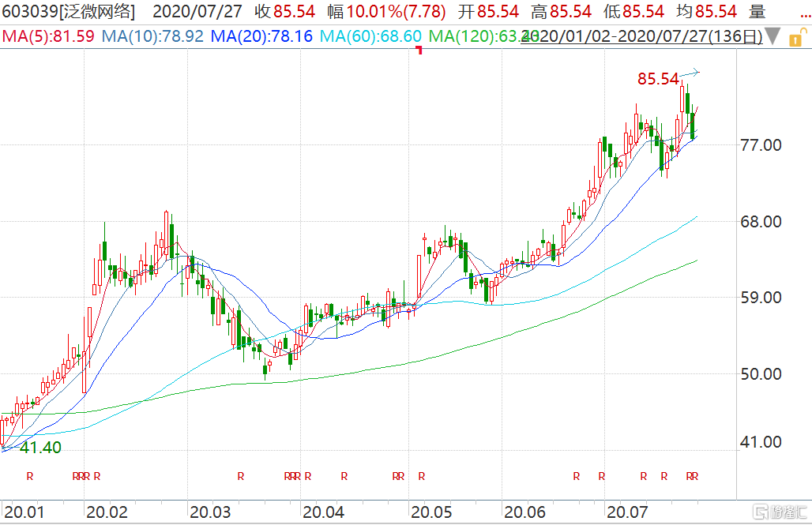Click the green 41.40 low label on the chart
This screenshot has height=525, width=812.
(x=40, y=448)
